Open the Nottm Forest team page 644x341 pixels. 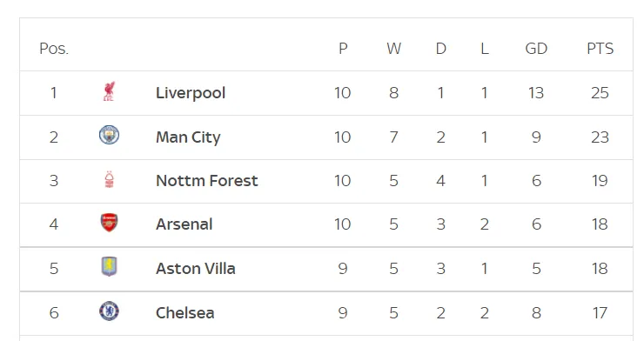(x=207, y=181)
